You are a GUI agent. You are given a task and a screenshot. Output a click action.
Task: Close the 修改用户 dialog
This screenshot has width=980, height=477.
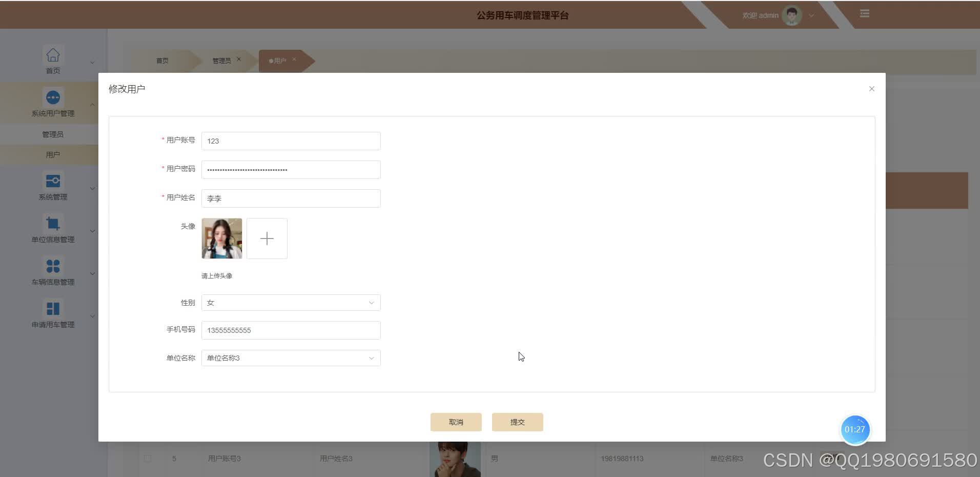[x=871, y=88]
